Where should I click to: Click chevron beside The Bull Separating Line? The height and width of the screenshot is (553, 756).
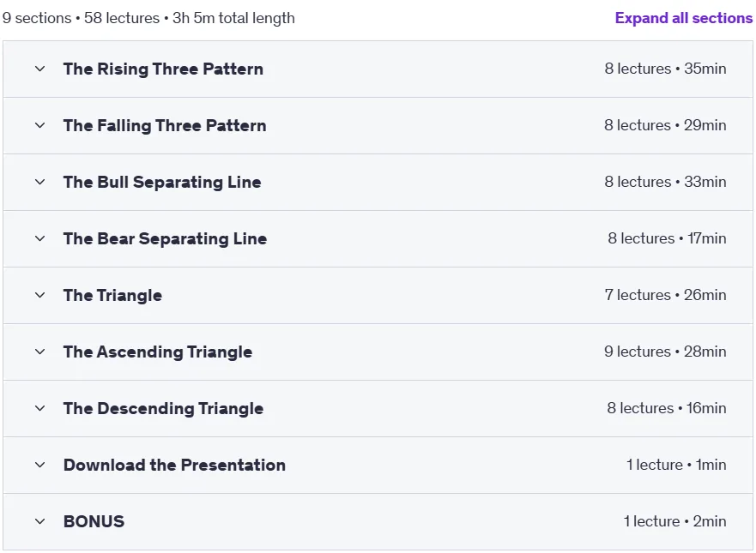tap(40, 182)
